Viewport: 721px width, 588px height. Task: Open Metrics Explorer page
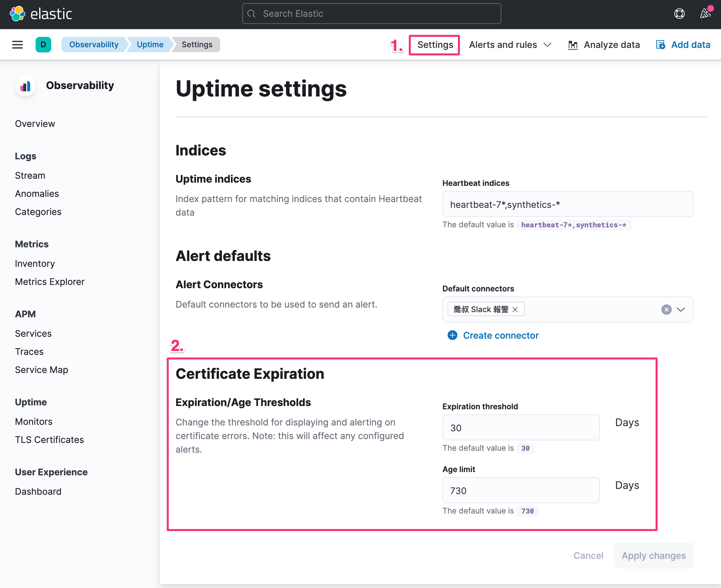pos(50,281)
